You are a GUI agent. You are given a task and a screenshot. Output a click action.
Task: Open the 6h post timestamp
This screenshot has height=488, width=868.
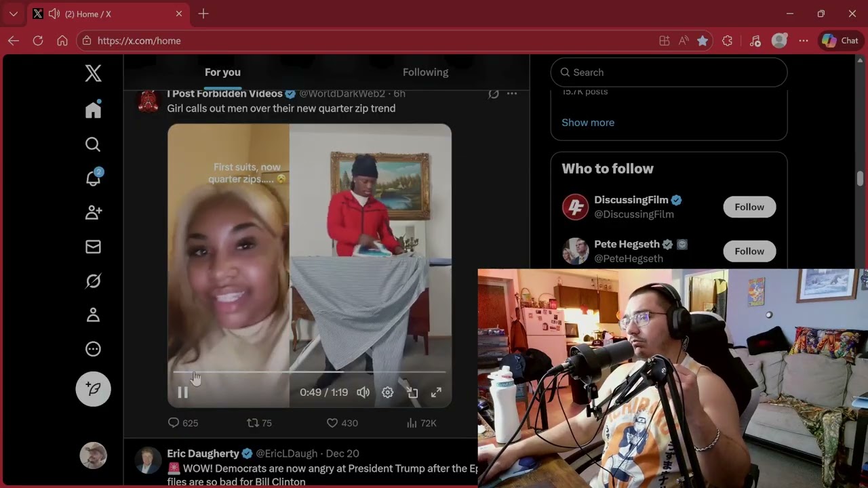[x=399, y=94]
